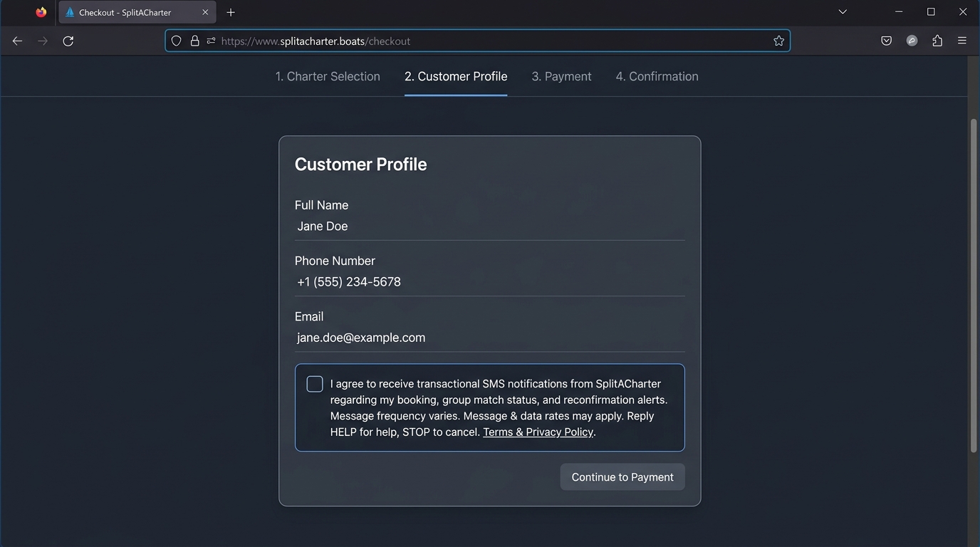Open a new browser tab
980x547 pixels.
[230, 12]
